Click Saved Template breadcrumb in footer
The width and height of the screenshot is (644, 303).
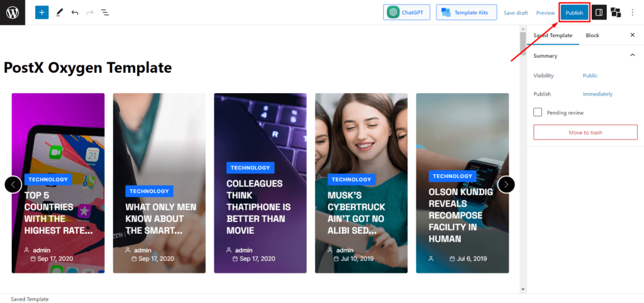[x=30, y=299]
